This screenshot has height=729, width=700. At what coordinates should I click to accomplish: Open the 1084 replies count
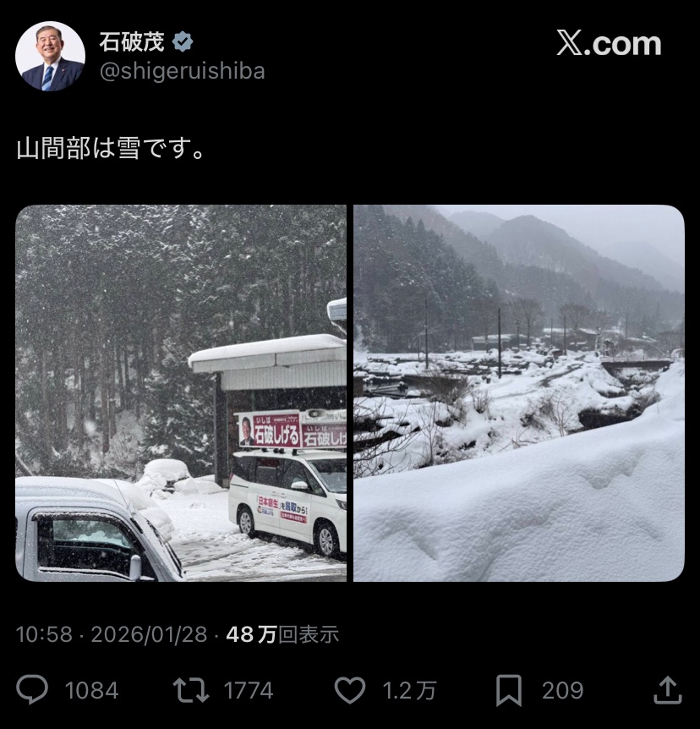point(91,690)
